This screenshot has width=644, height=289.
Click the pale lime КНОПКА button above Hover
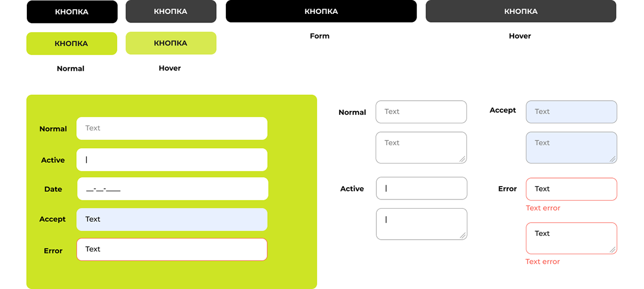(171, 43)
